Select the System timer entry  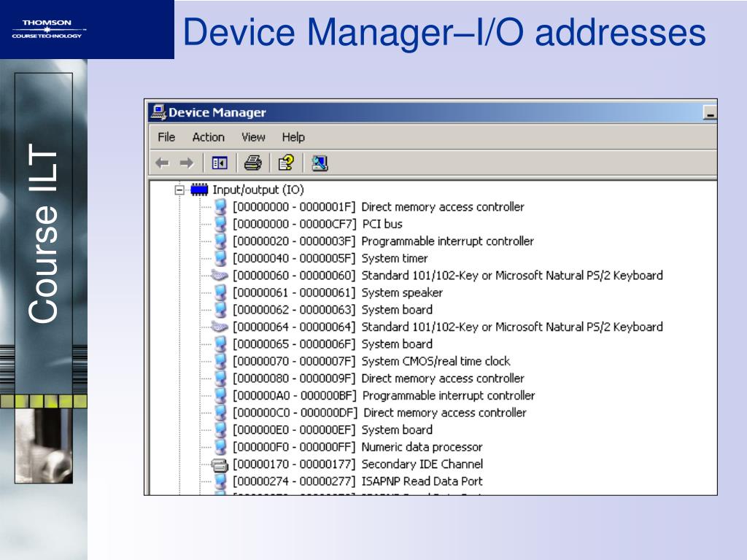click(330, 258)
